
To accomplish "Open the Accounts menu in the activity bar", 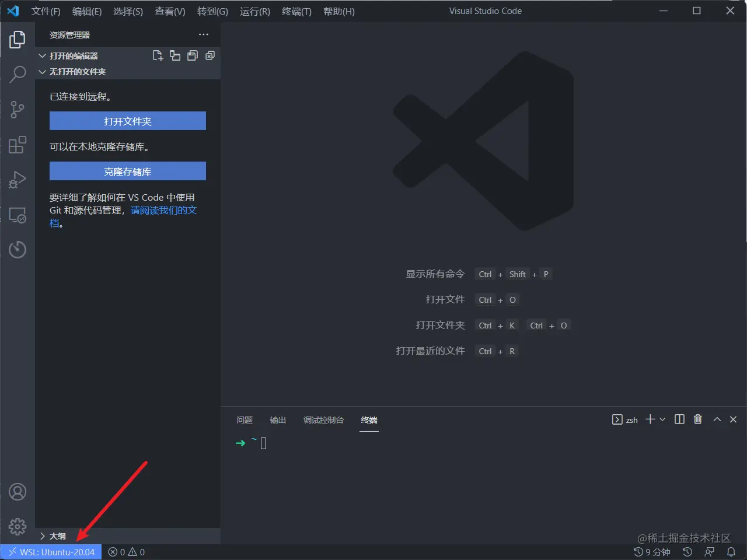I will point(18,492).
